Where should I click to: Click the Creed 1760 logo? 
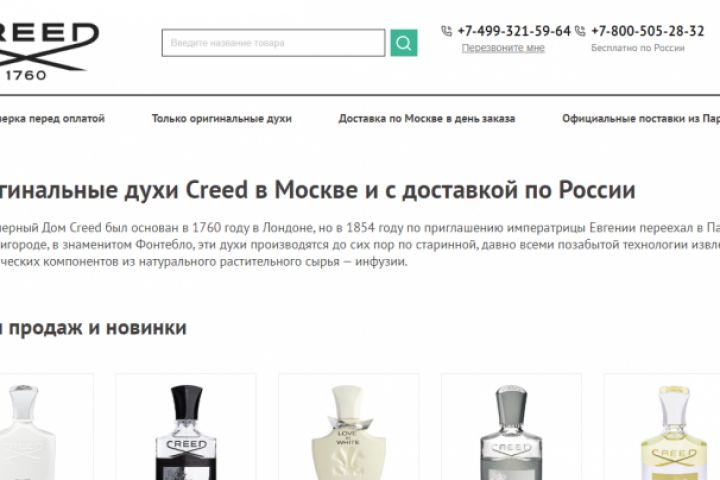coord(48,51)
